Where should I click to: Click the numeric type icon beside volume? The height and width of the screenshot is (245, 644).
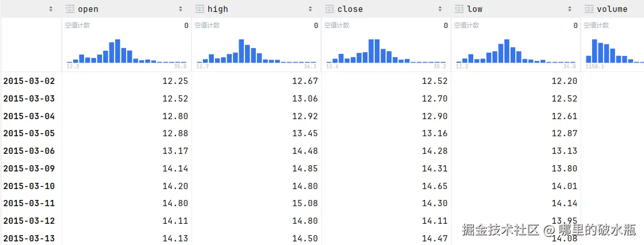589,9
